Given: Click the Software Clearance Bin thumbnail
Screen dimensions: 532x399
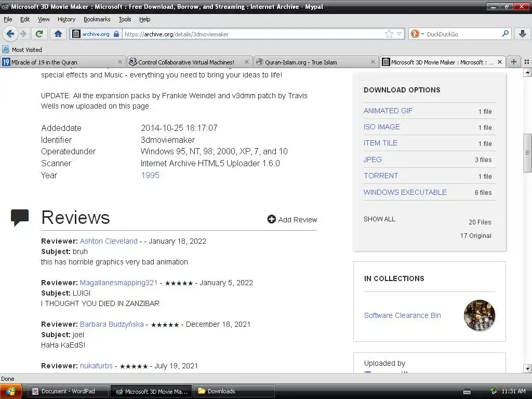Looking at the screenshot, I should [479, 315].
